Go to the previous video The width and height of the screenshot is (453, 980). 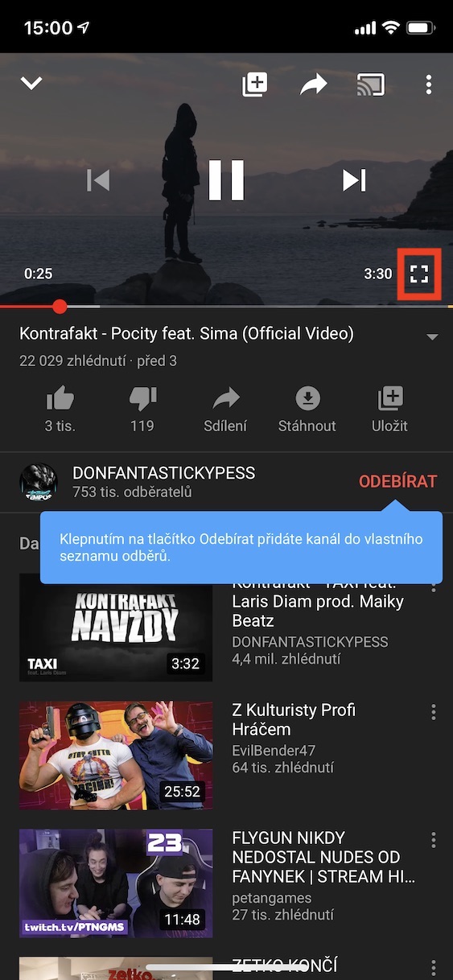point(97,179)
